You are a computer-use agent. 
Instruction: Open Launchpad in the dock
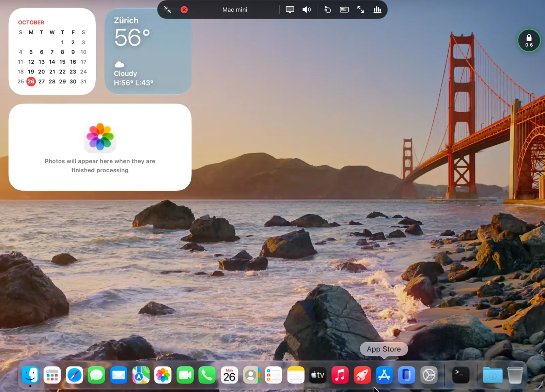point(52,375)
